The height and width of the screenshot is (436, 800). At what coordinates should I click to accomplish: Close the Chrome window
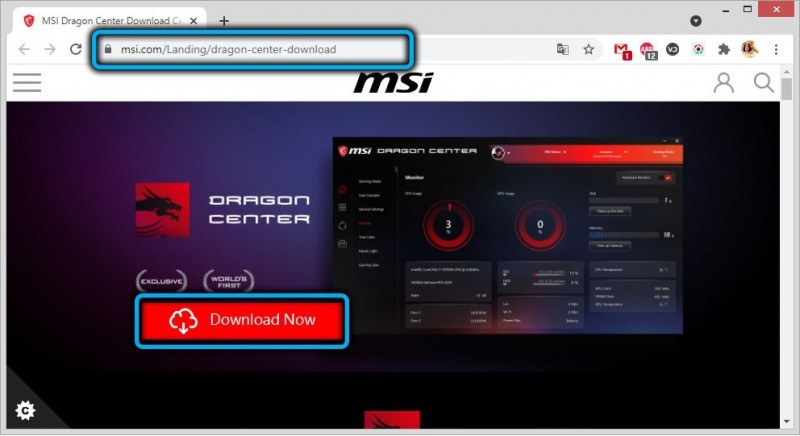click(777, 9)
